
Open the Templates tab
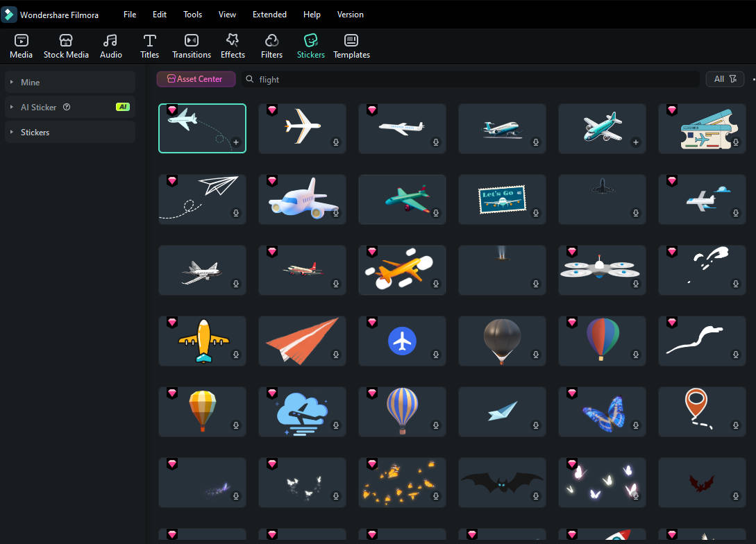point(351,46)
